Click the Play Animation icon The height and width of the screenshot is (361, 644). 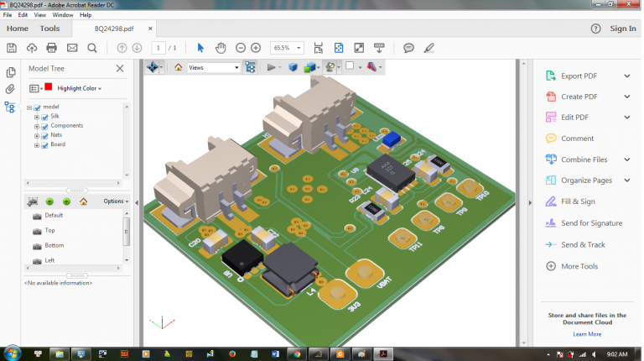pyautogui.click(x=272, y=67)
